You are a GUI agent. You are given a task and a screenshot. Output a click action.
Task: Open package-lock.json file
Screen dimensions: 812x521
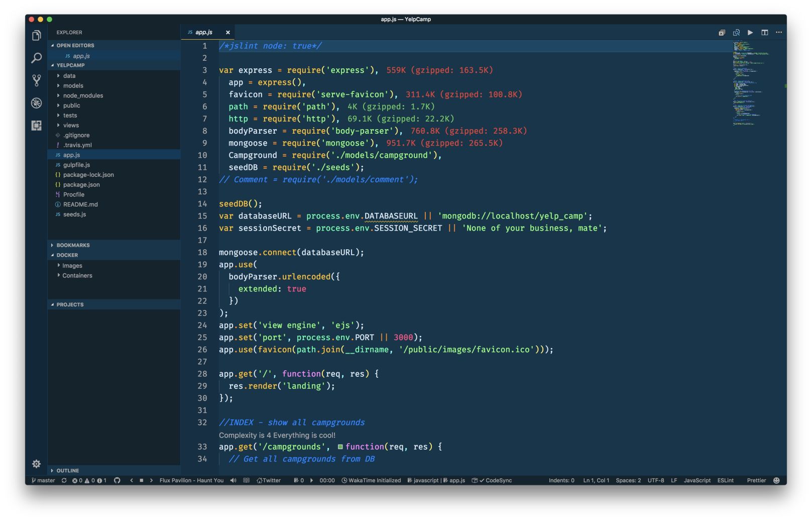114,175
